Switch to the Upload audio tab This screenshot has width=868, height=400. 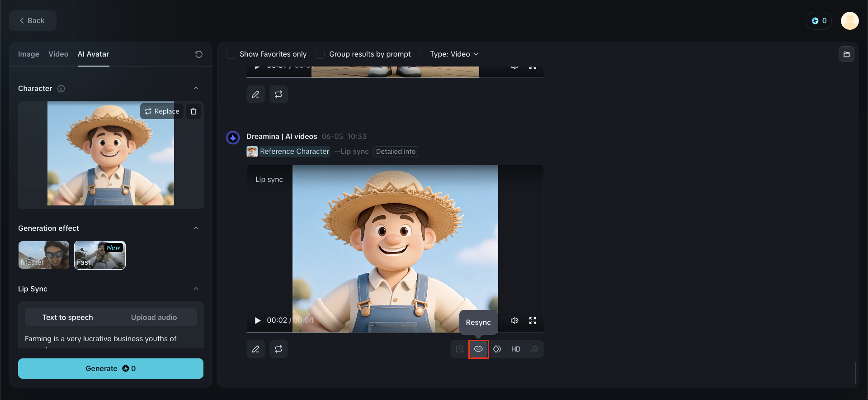(x=154, y=317)
